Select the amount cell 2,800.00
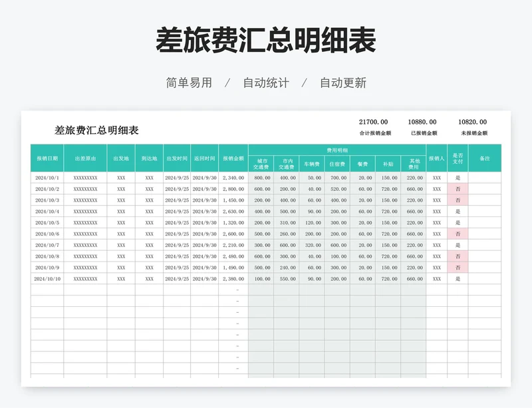The image size is (532, 408). point(233,189)
